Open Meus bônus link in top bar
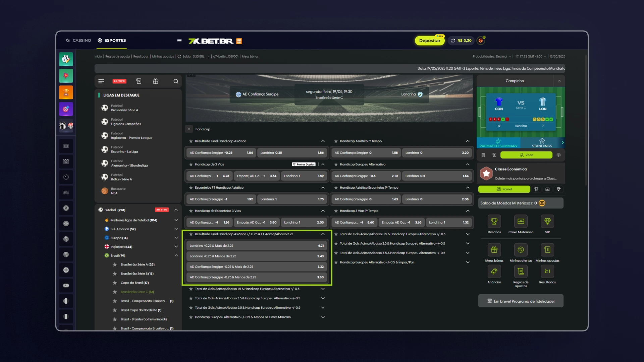644x362 pixels. [250, 56]
